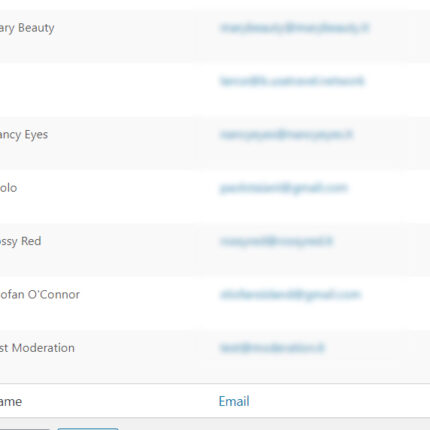Select the Mary Beauty name cell

27,28
